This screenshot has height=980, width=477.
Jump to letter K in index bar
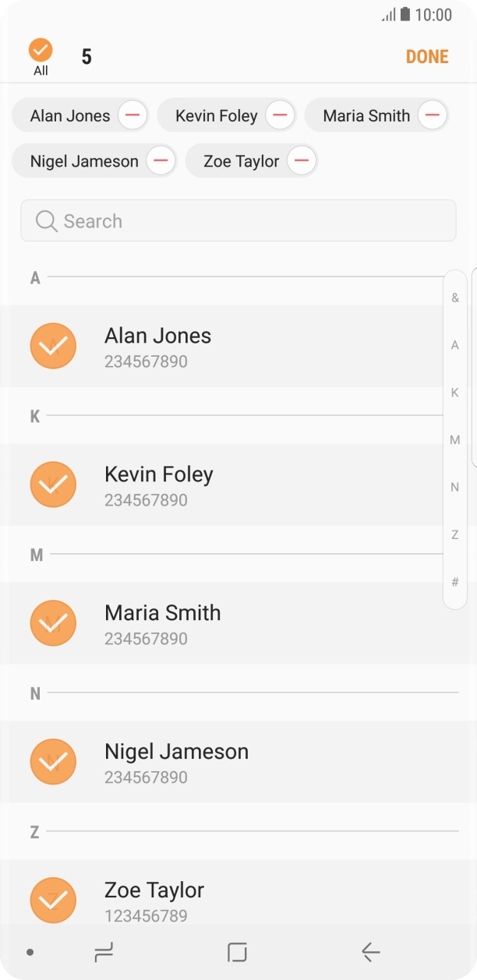[455, 393]
